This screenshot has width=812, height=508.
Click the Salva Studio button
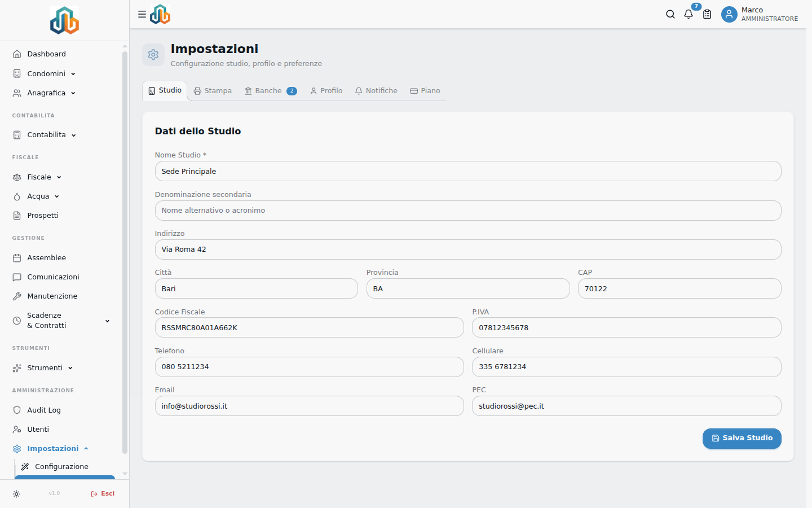coord(742,439)
